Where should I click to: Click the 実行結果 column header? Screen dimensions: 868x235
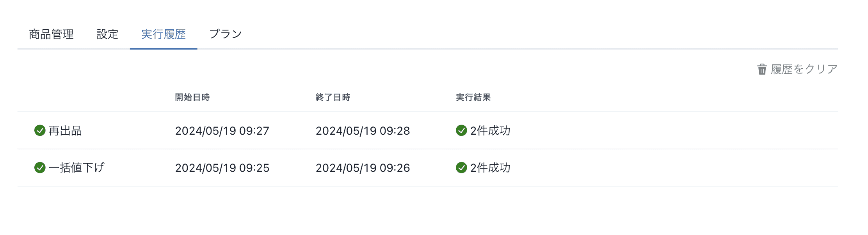(x=473, y=97)
